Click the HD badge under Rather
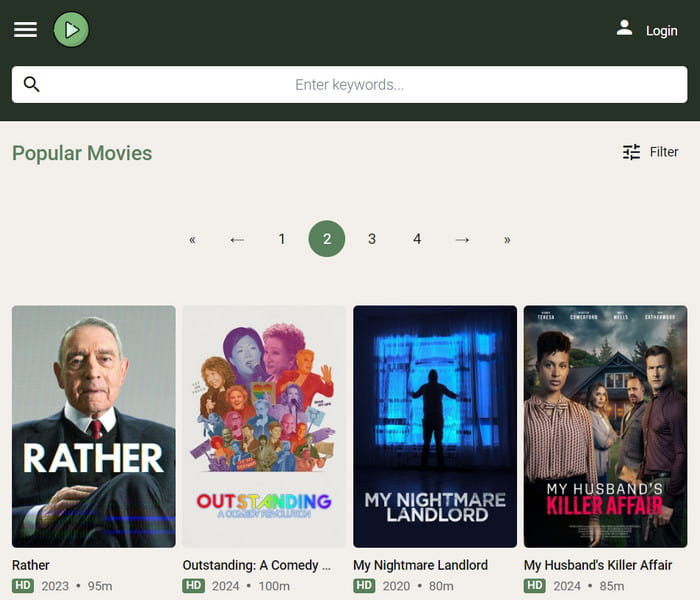Screen dimensions: 700x600 click(23, 586)
